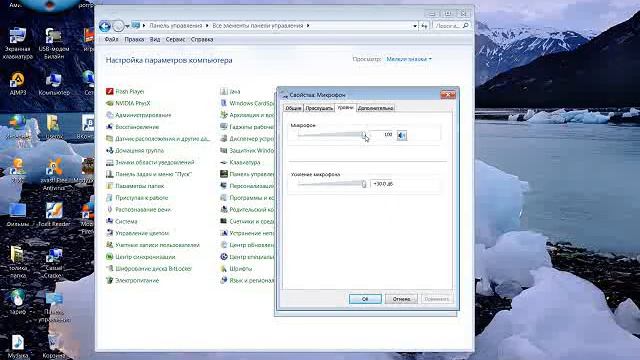Open the Восстановление item
The height and width of the screenshot is (360, 640).
(132, 127)
